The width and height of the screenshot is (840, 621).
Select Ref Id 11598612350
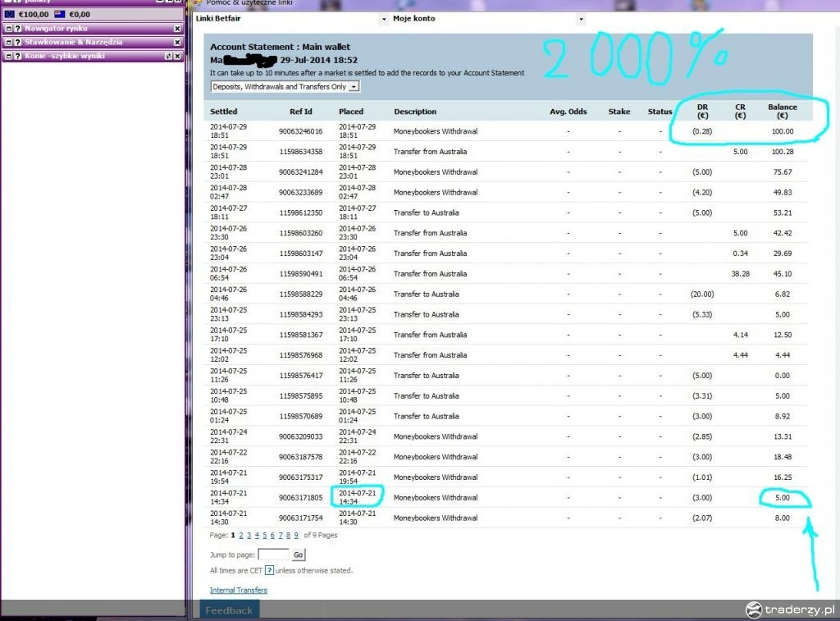click(x=300, y=212)
